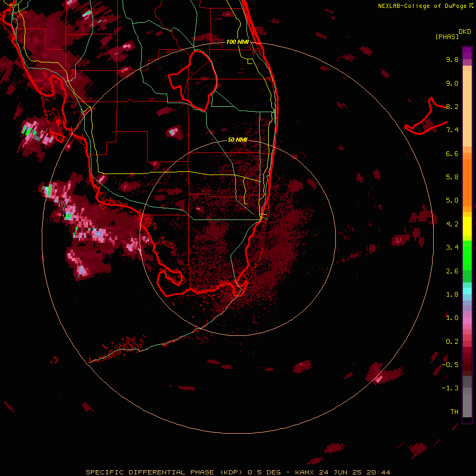The image size is (476, 476).
Task: Click the TH label at the scale bottom
Action: (454, 412)
